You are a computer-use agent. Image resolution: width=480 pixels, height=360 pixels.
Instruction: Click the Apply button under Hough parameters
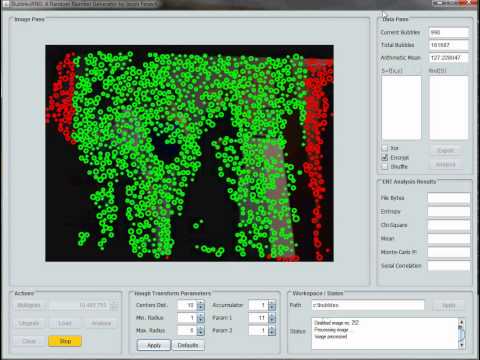click(x=154, y=345)
